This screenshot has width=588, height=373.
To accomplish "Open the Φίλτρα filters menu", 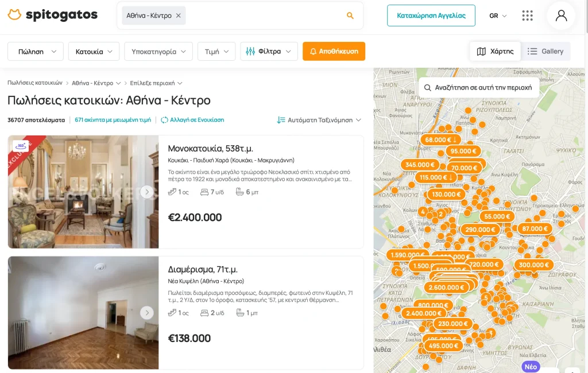I will click(269, 51).
